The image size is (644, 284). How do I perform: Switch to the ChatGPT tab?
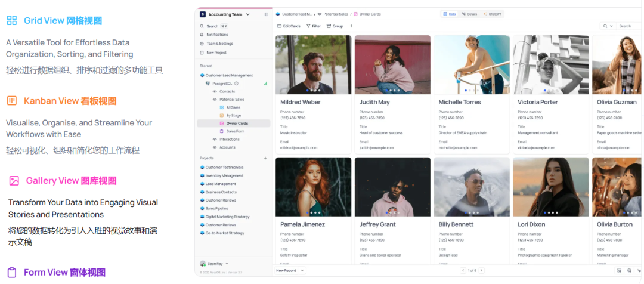tap(492, 14)
